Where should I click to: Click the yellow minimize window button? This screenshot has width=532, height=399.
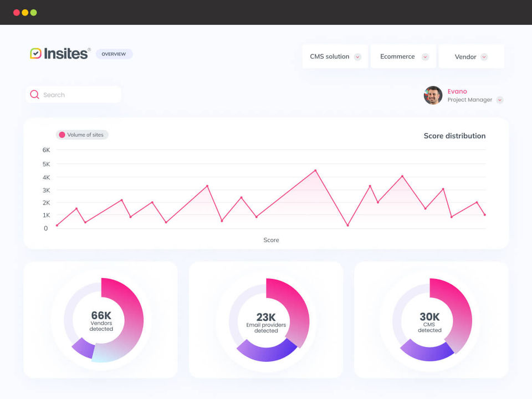pyautogui.click(x=25, y=13)
